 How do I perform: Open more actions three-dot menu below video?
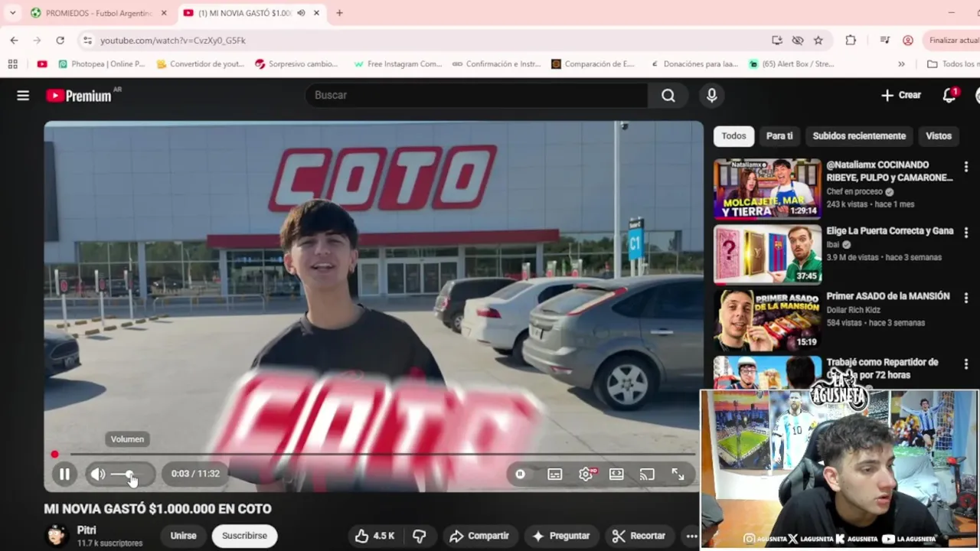[691, 536]
